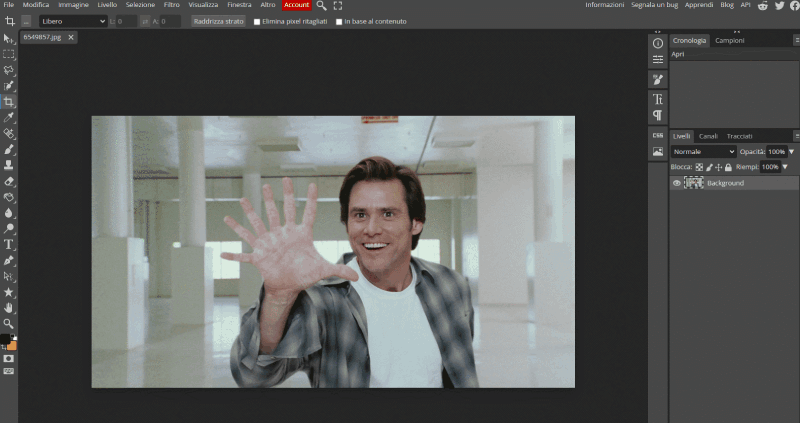Select the Hand tool
Viewport: 800px width, 423px height.
(x=9, y=308)
